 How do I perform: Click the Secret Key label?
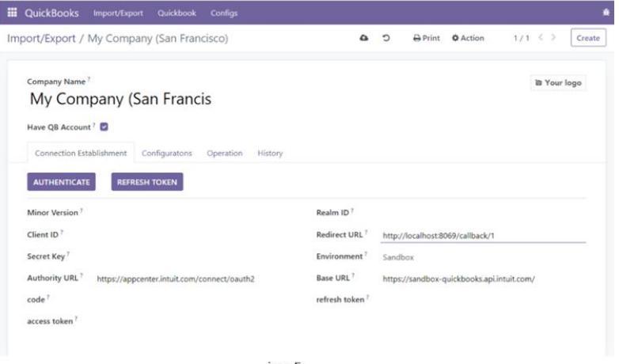pyautogui.click(x=46, y=256)
